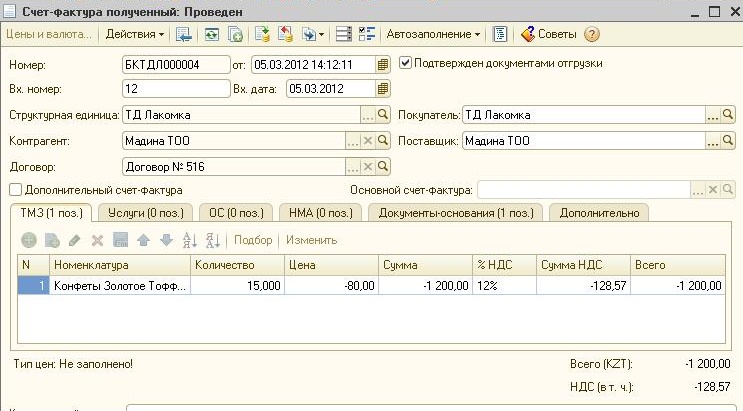Screen dimensions: 743x411
Task: Open calendar picker for incoming date
Action: click(383, 89)
